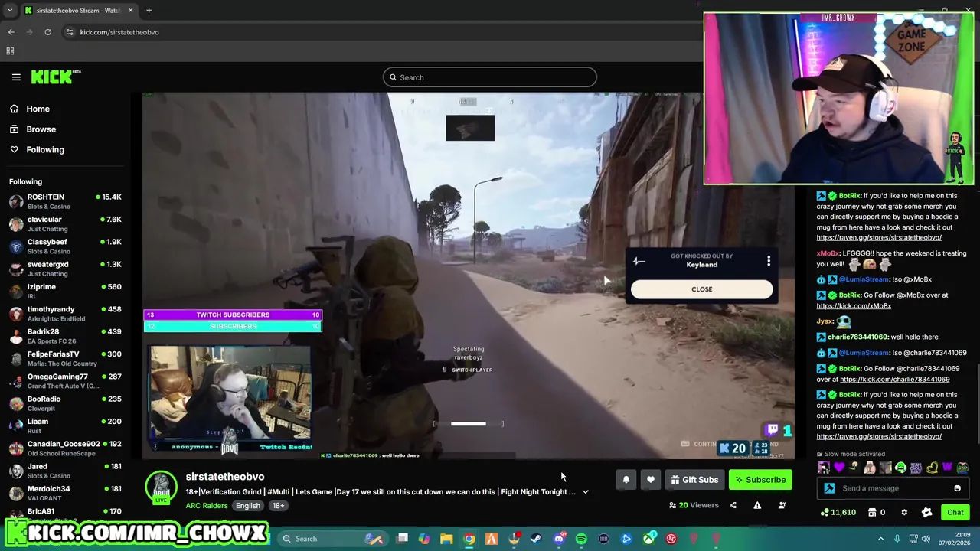Open the hamburger sidebar menu
The image size is (980, 551).
(x=16, y=77)
